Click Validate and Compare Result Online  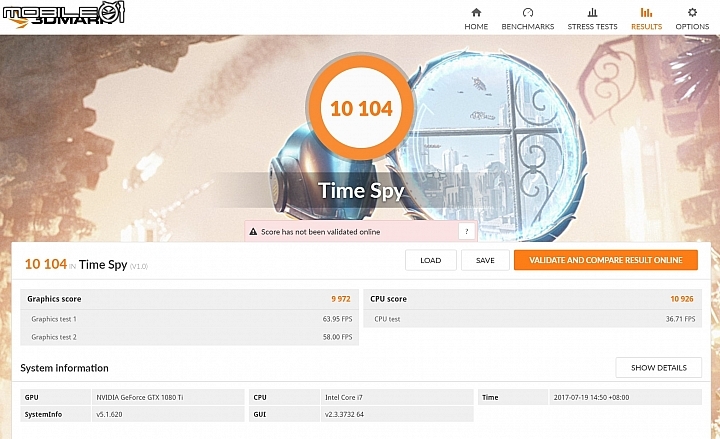tap(606, 260)
